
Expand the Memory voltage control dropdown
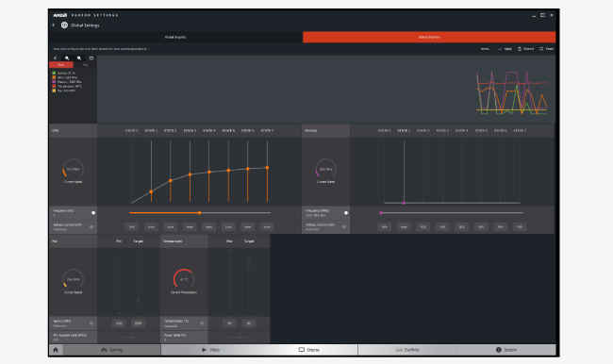pos(344,226)
